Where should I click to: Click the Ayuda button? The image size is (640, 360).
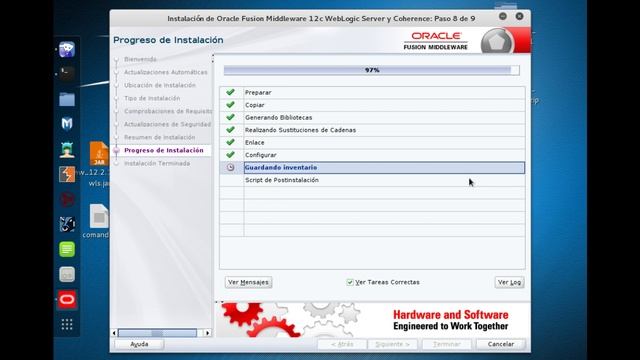click(x=139, y=344)
